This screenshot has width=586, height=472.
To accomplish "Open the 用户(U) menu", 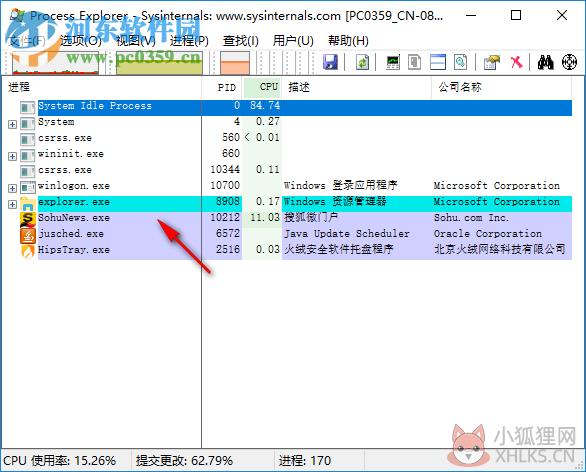I will pyautogui.click(x=293, y=40).
